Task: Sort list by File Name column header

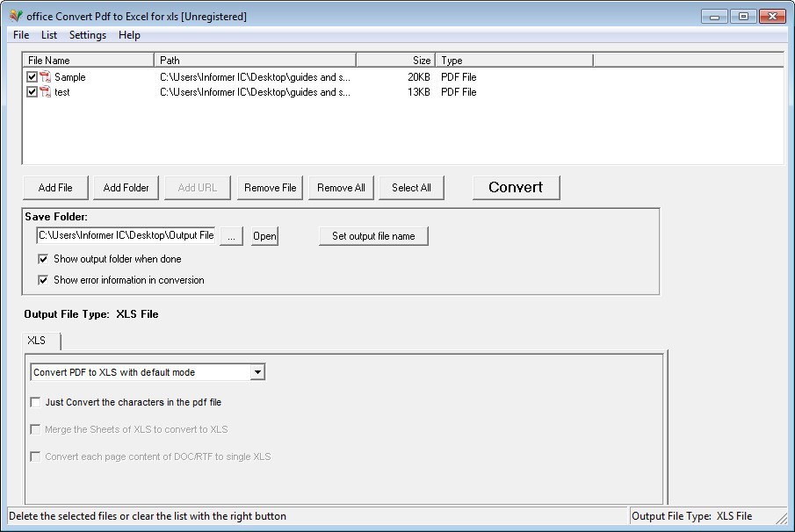Action: click(x=88, y=61)
